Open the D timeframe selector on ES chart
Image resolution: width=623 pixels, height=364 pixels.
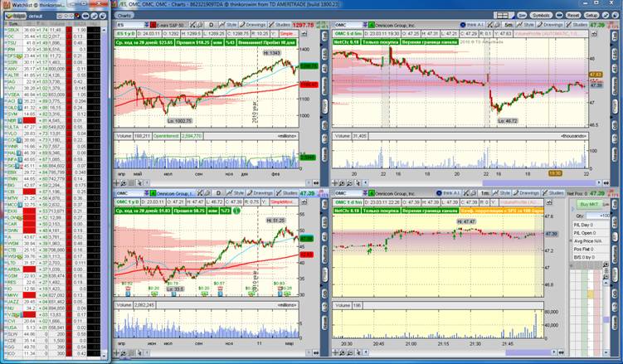click(x=212, y=25)
